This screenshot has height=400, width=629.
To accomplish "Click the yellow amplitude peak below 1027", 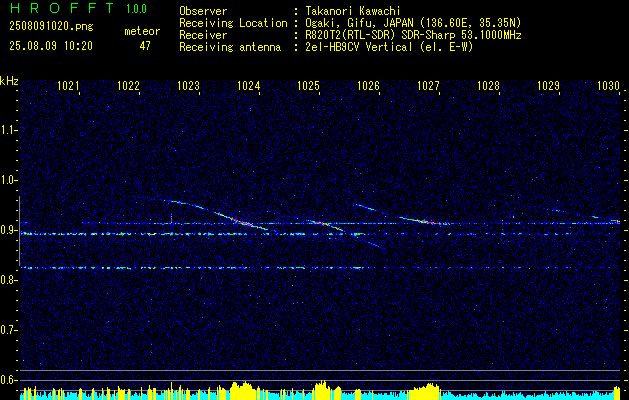I will [x=424, y=391].
